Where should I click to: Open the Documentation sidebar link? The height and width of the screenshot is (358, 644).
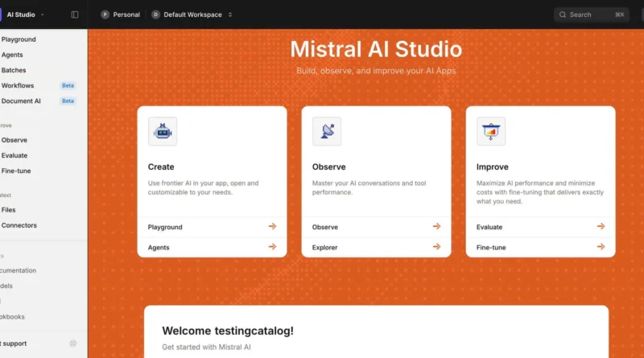pyautogui.click(x=18, y=270)
